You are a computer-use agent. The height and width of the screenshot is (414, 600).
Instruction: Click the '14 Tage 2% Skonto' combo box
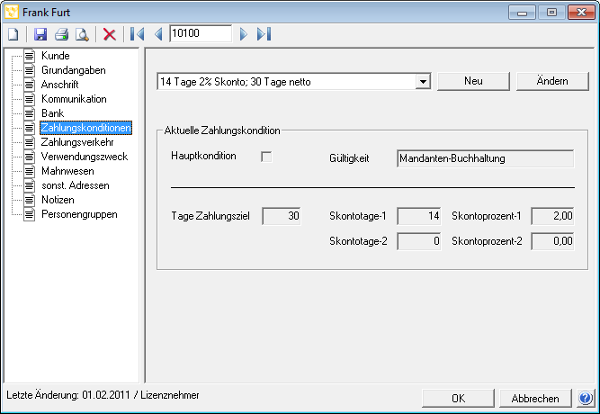(x=293, y=81)
